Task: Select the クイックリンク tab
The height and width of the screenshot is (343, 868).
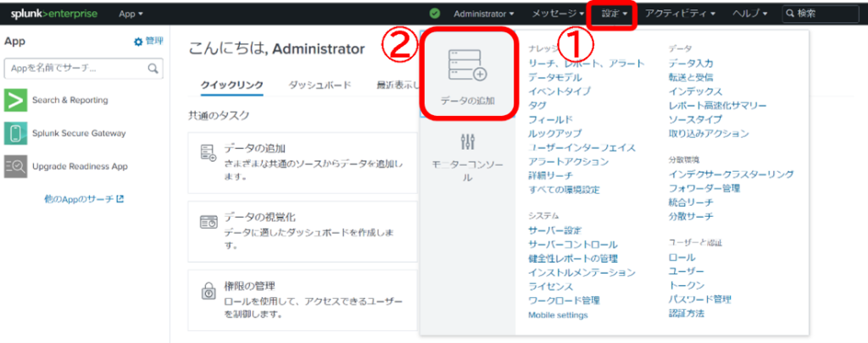Action: tap(232, 86)
